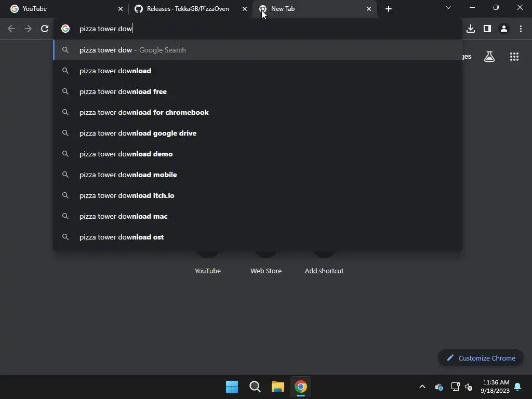Choose 'pizza tower dow - Google Search' suggestion
This screenshot has width=532, height=399.
tap(258, 50)
